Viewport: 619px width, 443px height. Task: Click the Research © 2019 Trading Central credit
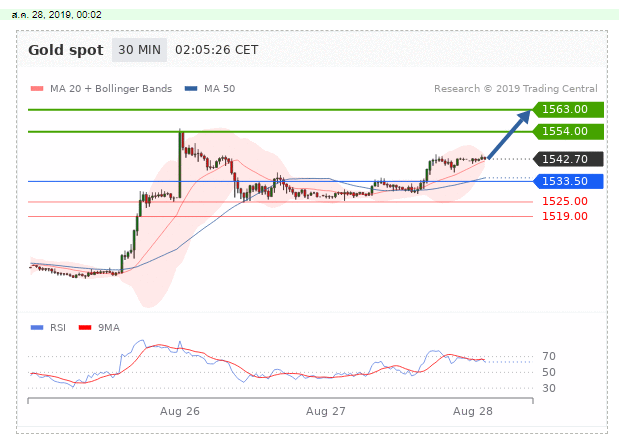tap(516, 88)
